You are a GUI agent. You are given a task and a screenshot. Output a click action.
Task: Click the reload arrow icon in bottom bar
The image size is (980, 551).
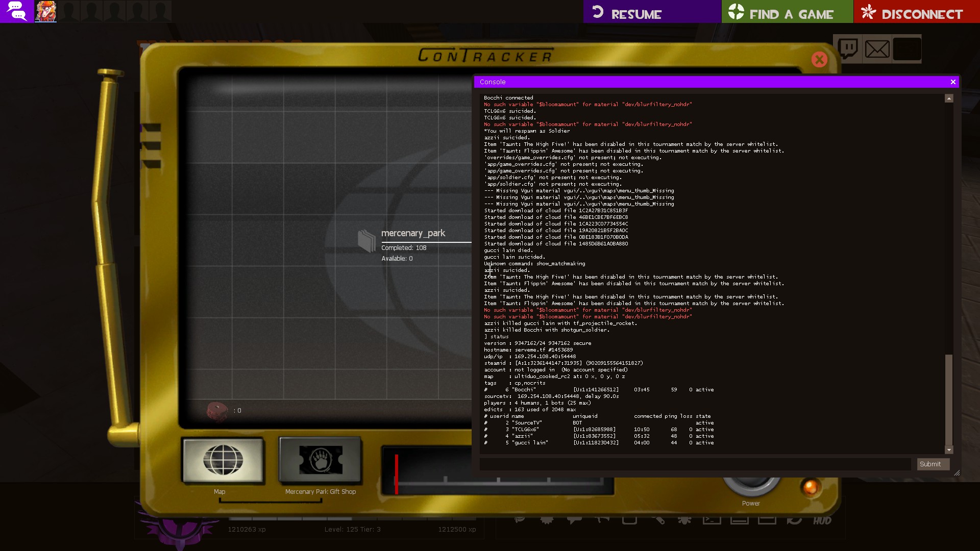click(794, 520)
